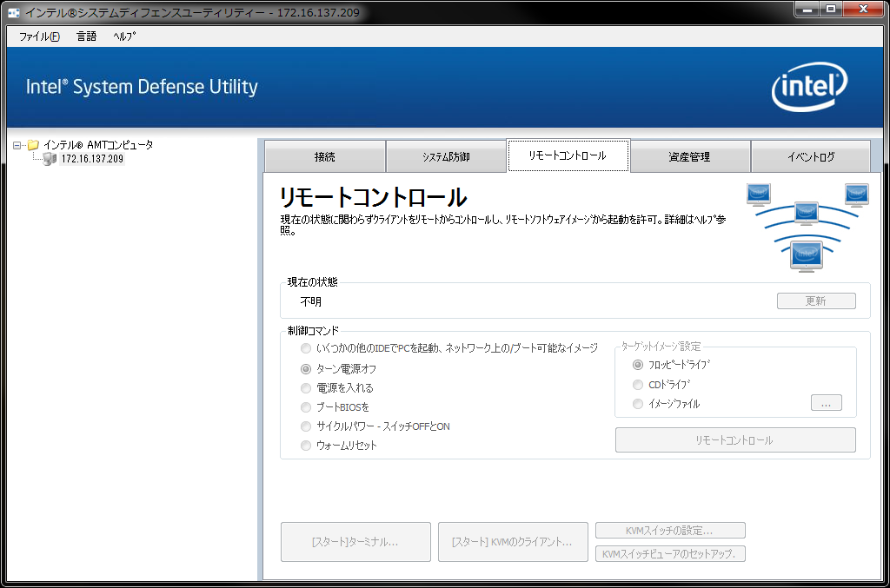
Task: Open the イベントログ tab
Action: pyautogui.click(x=810, y=157)
